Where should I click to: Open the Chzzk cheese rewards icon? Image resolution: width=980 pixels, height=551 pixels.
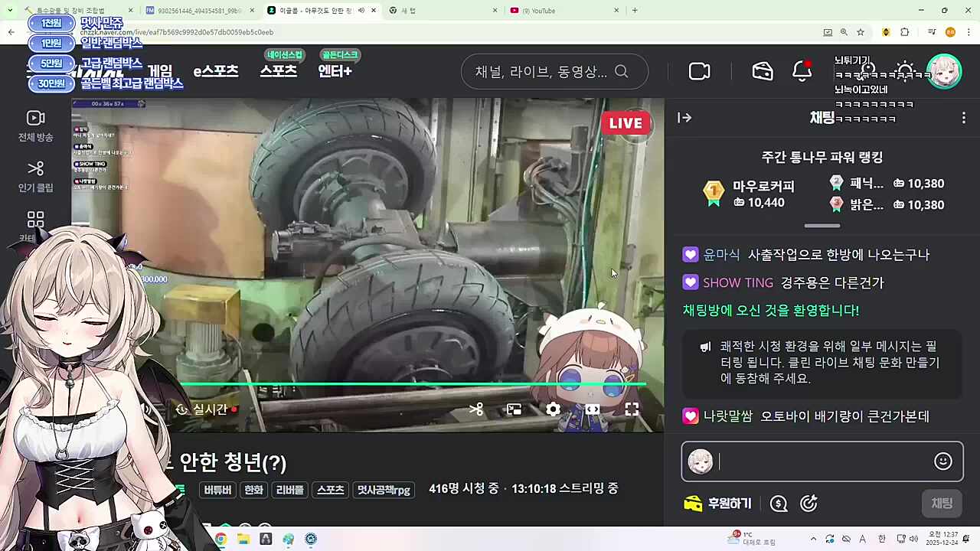click(762, 70)
